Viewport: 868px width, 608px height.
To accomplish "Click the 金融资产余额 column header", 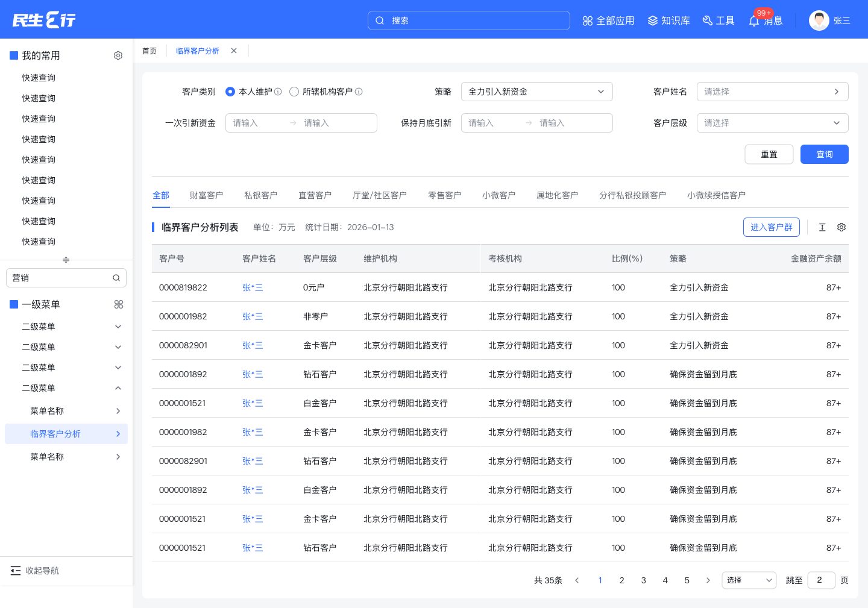I will point(816,259).
